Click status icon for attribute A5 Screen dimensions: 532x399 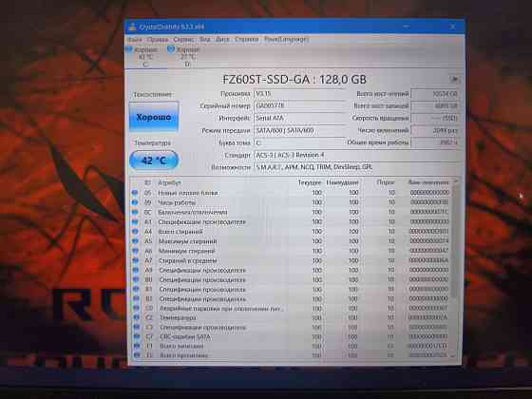tap(135, 241)
